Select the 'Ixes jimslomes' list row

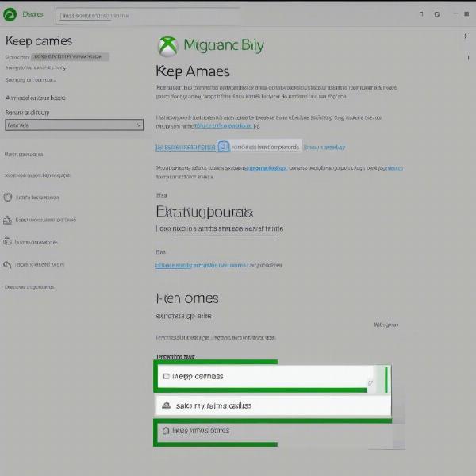[273, 431]
